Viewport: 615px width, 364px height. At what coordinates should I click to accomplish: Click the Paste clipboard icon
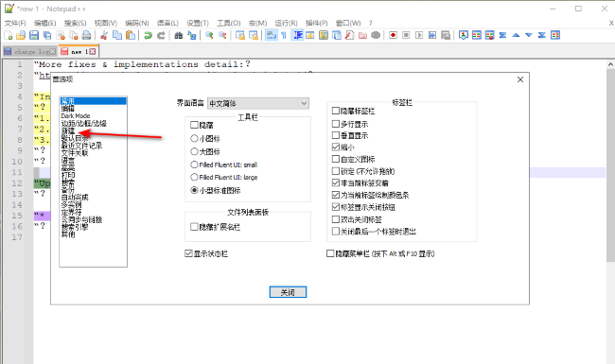click(131, 35)
